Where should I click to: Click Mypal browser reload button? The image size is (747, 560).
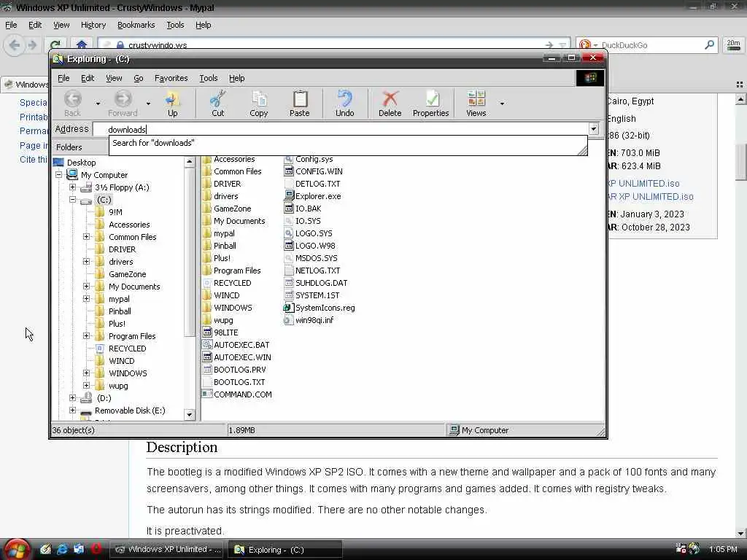coord(55,44)
